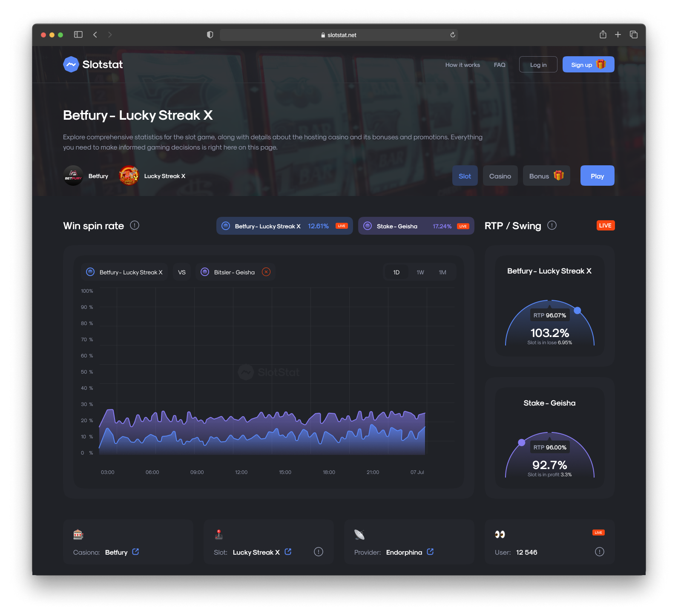Viewport: 678px width, 616px height.
Task: Select the Slot tab
Action: [465, 176]
